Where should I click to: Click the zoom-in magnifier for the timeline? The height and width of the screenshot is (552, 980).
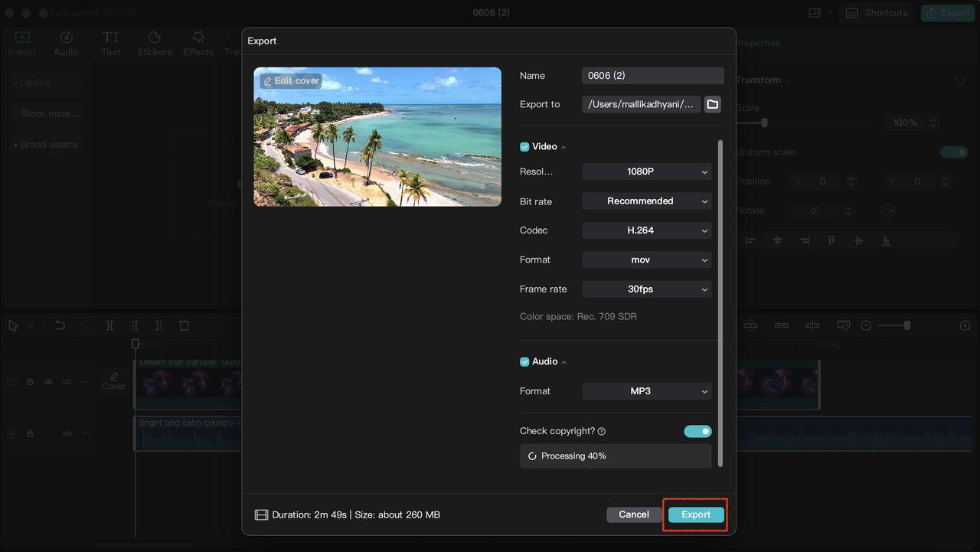pyautogui.click(x=966, y=325)
